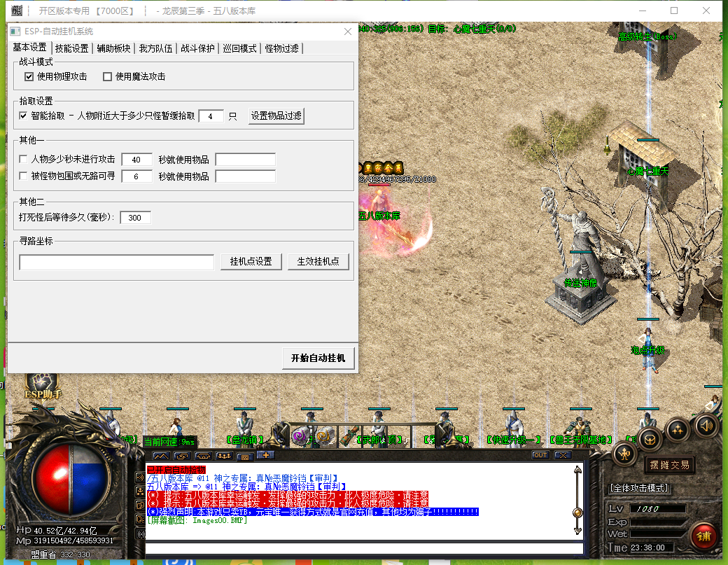Click the 盘龙镇 NPC label
Screen dimensions: 728x565
pyautogui.click(x=245, y=439)
